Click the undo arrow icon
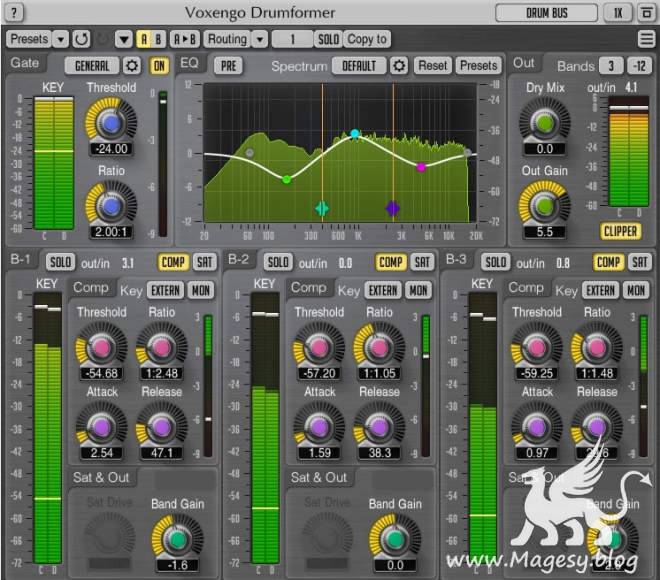The height and width of the screenshot is (580, 660). point(82,39)
